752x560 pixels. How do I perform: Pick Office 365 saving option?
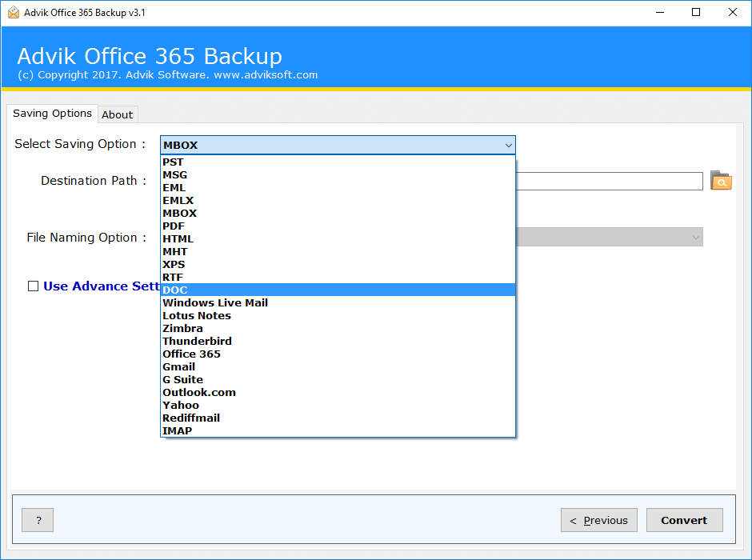pyautogui.click(x=338, y=354)
